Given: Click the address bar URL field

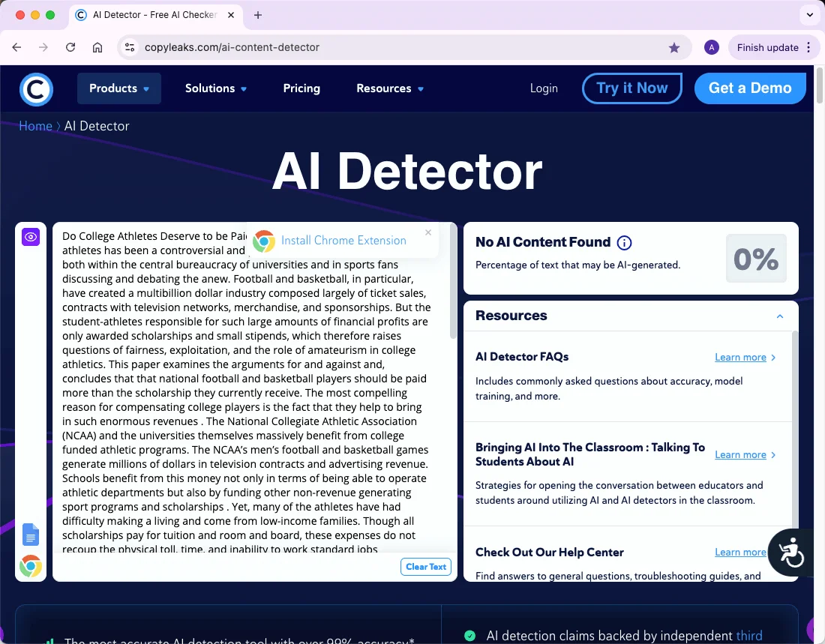Looking at the screenshot, I should 405,47.
